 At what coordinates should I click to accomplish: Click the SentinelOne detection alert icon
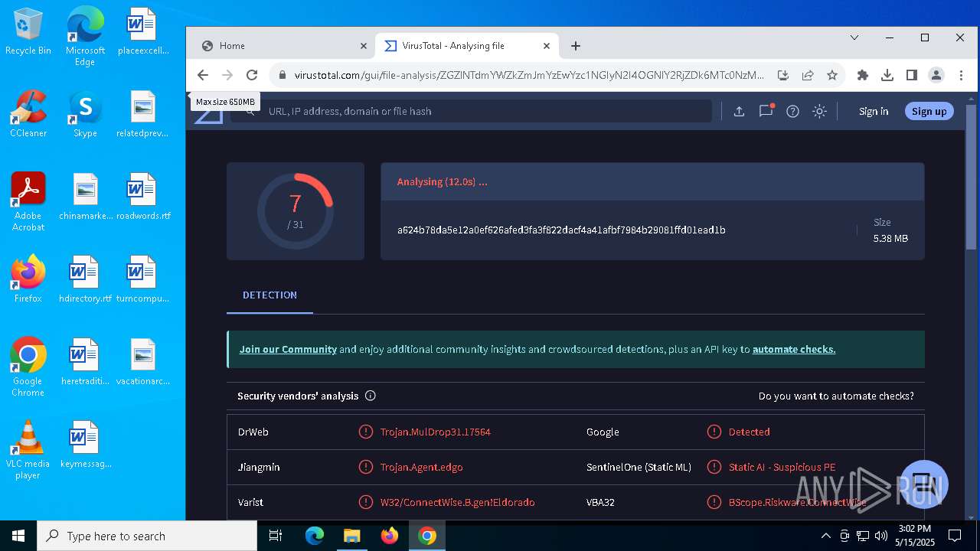coord(714,467)
